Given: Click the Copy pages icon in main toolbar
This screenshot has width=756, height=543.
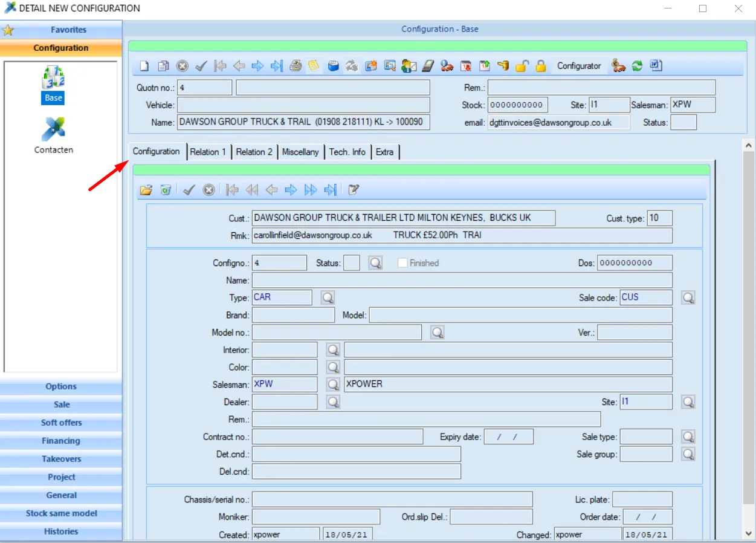Looking at the screenshot, I should (x=163, y=67).
